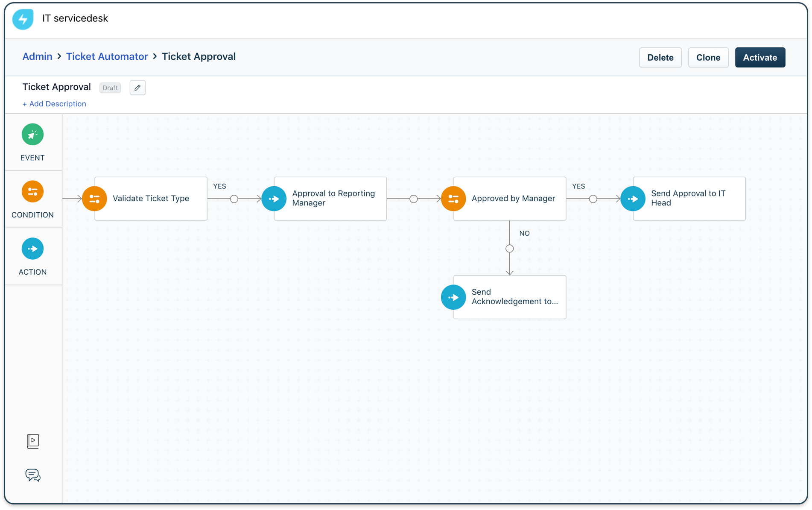Screen dimensions: 812x510
Task: Select the ACTION tool in the sidebar
Action: coord(32,248)
